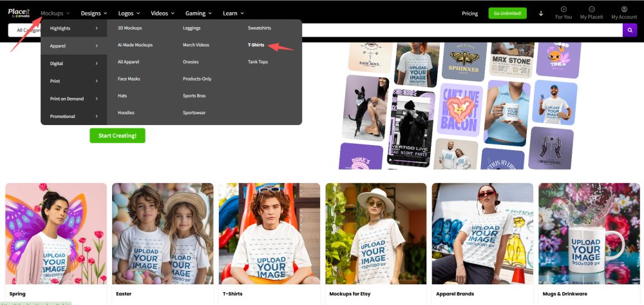
Task: Select Merch Videos menu item
Action: (196, 44)
